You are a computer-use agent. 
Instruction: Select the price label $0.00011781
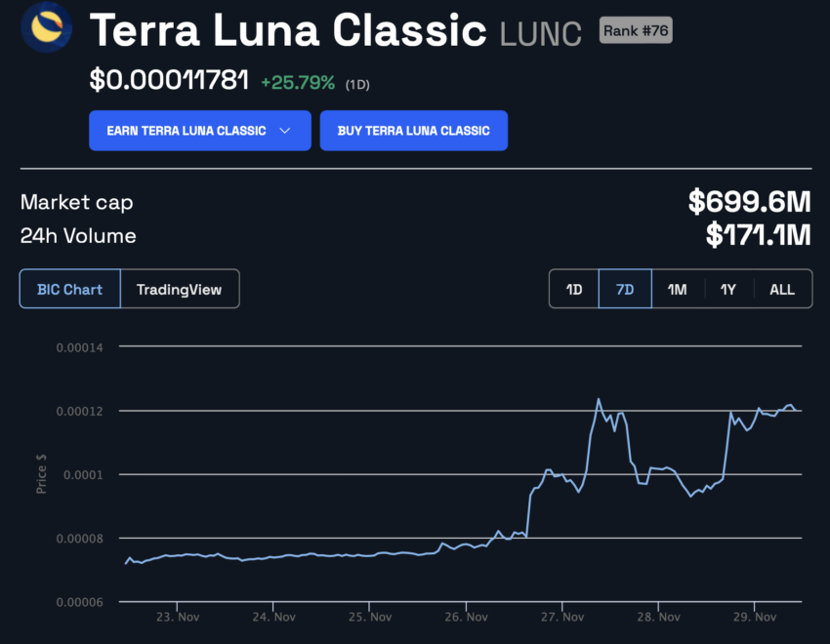coord(169,80)
